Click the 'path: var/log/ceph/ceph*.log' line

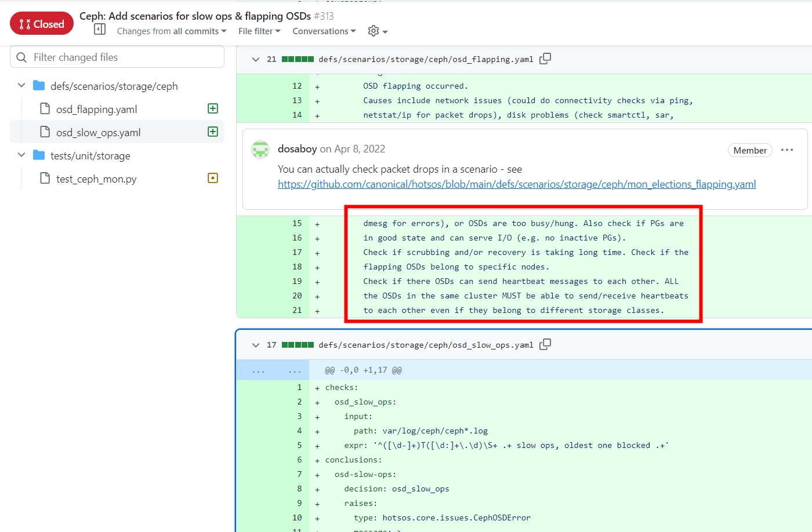click(x=420, y=431)
